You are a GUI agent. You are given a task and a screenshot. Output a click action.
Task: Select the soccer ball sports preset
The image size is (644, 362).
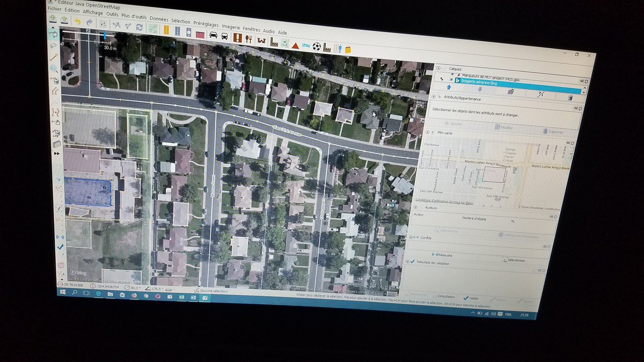coord(317,47)
